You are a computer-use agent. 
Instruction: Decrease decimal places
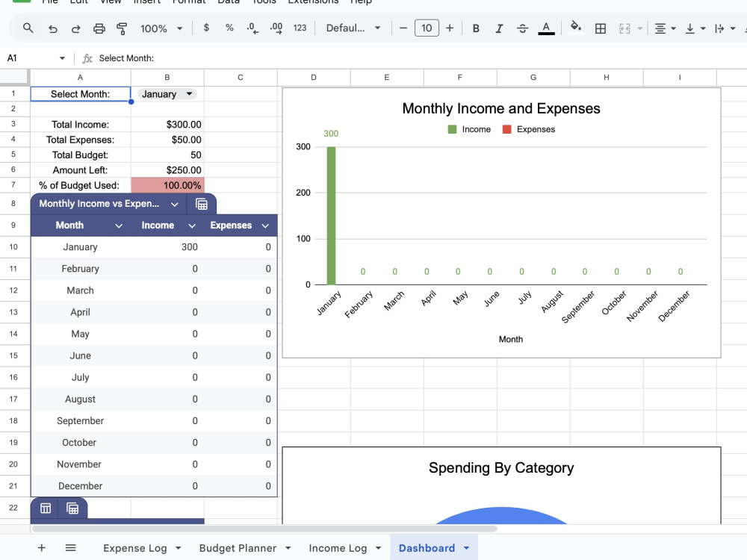click(252, 28)
